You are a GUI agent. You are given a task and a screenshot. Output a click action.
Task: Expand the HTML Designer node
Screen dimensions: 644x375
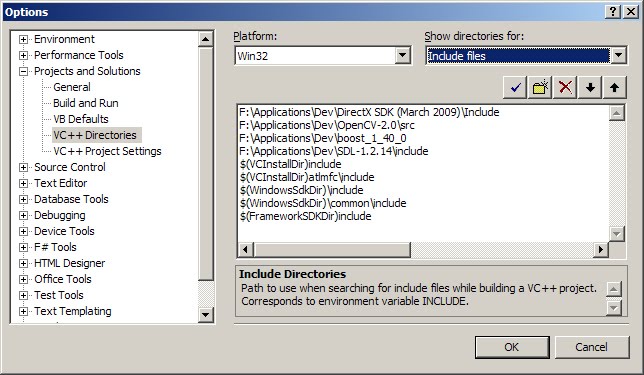23,264
